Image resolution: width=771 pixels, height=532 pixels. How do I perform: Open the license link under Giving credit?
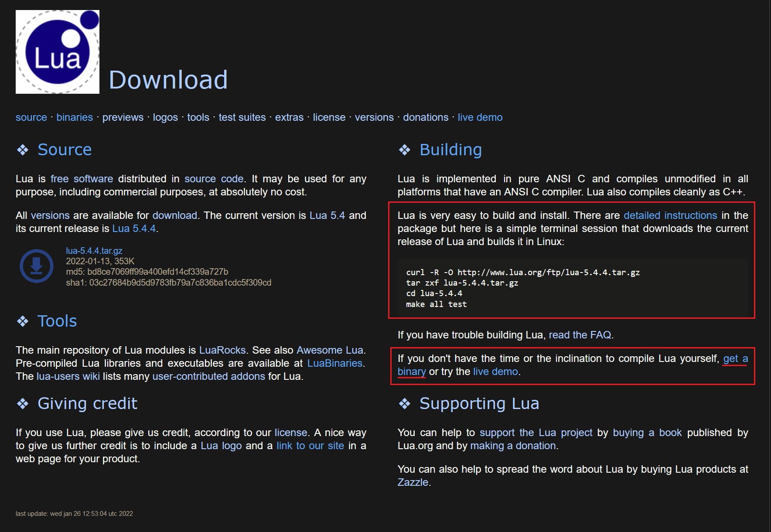point(291,433)
